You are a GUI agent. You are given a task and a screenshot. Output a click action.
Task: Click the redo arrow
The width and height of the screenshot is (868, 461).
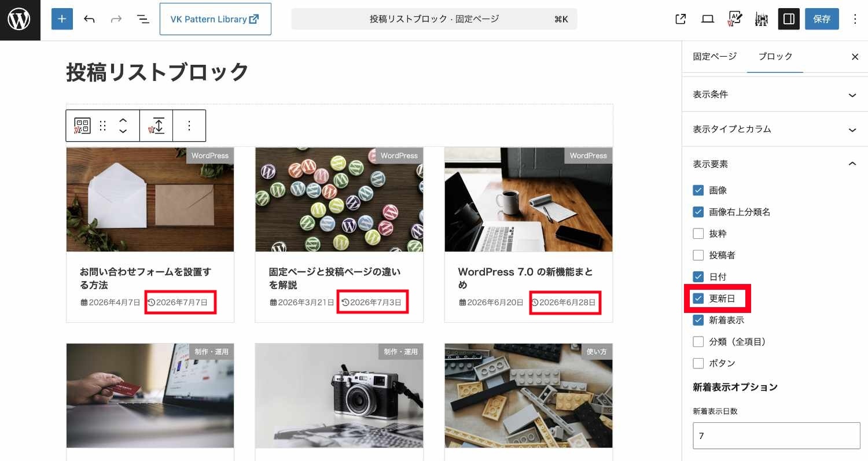pos(116,19)
